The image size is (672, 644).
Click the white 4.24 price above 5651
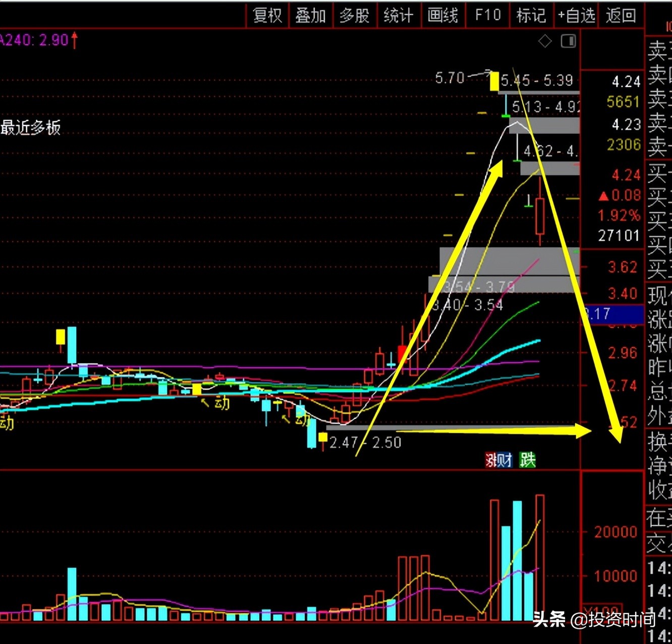[x=626, y=81]
